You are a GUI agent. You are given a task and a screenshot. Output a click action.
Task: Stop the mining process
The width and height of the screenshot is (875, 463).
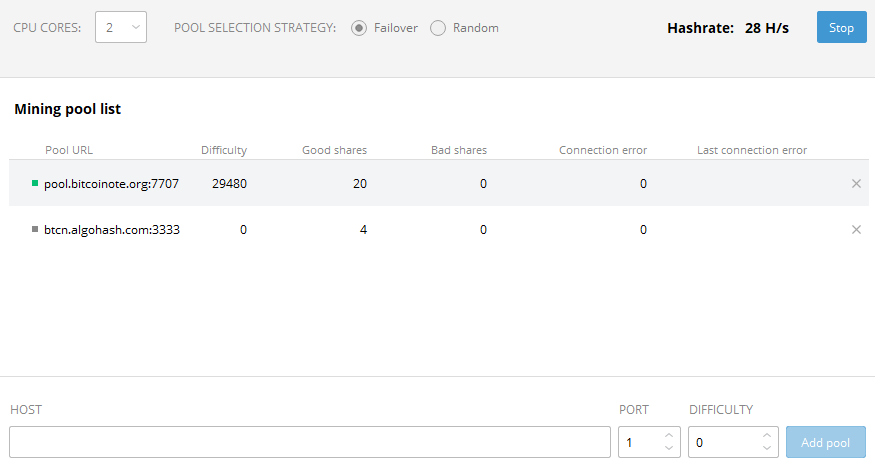[x=841, y=28]
